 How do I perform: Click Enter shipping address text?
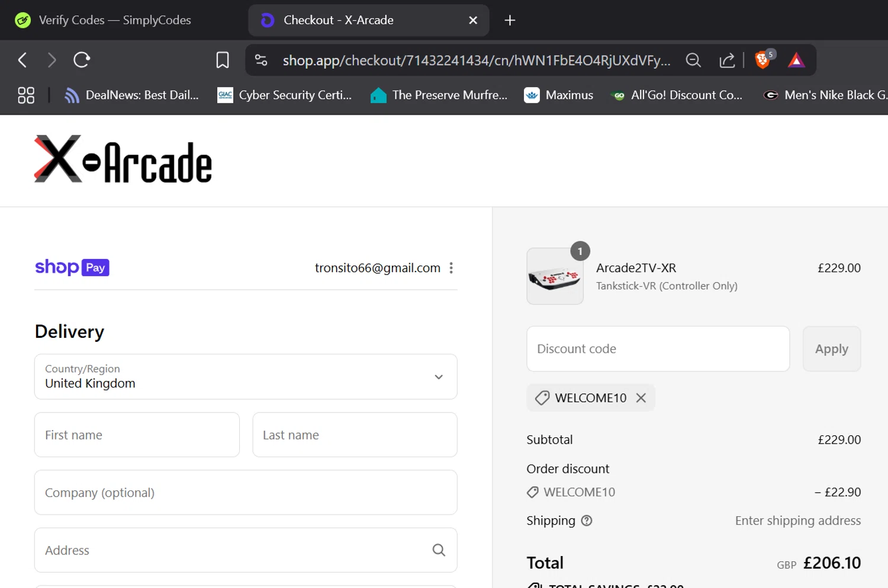click(x=798, y=521)
